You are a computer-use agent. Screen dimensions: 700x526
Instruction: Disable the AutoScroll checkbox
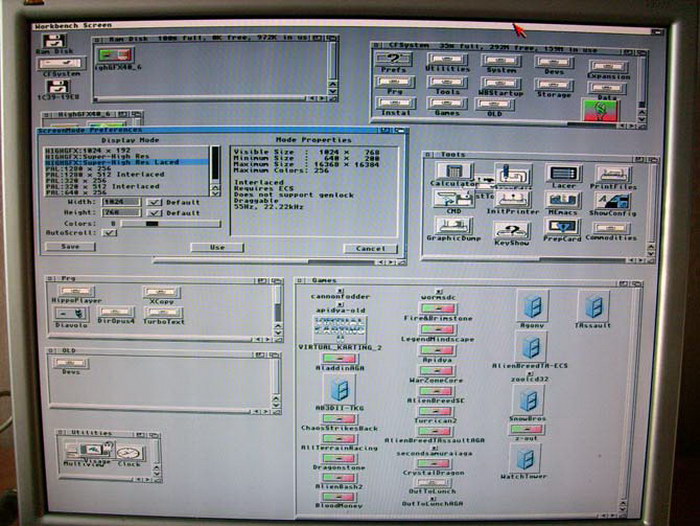pyautogui.click(x=110, y=232)
